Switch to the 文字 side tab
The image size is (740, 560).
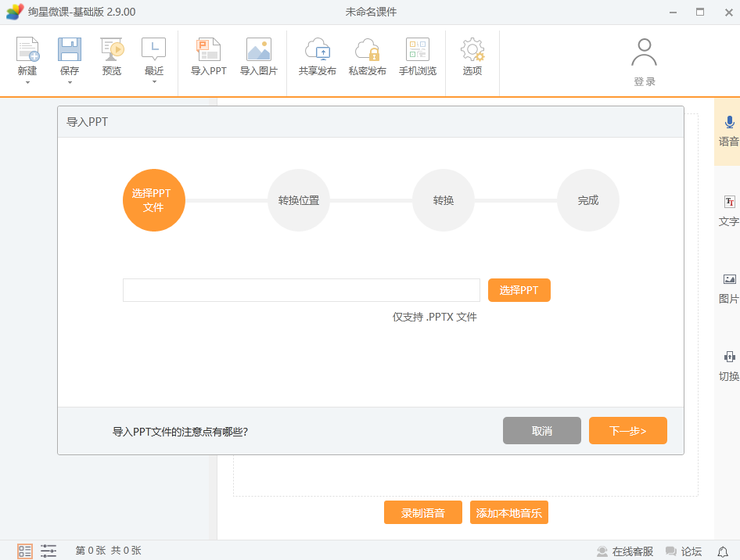[728, 211]
